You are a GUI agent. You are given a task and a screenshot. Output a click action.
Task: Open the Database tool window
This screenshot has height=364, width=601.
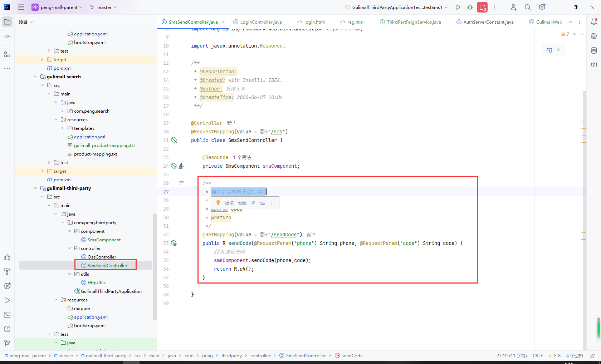594,50
